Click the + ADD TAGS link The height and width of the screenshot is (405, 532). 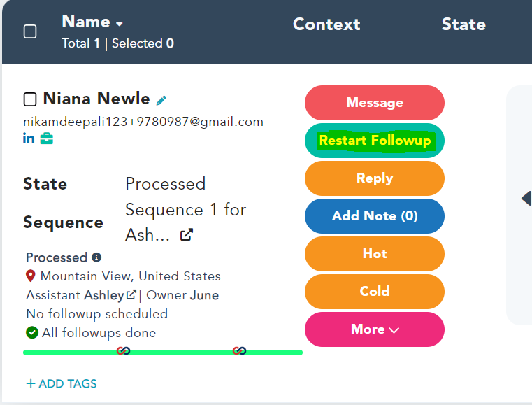[x=62, y=383]
